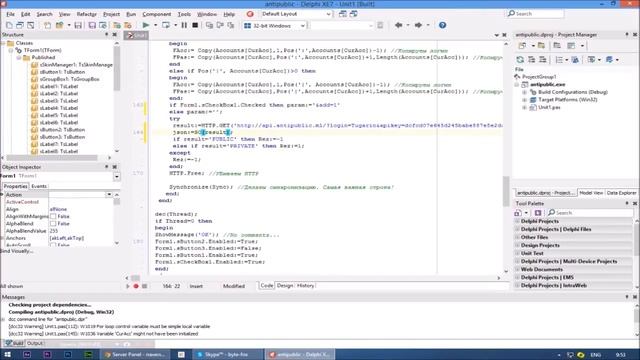Toggle the AlignWithMargins checkbox
Image resolution: width=640 pixels, height=360 pixels.
(53, 216)
